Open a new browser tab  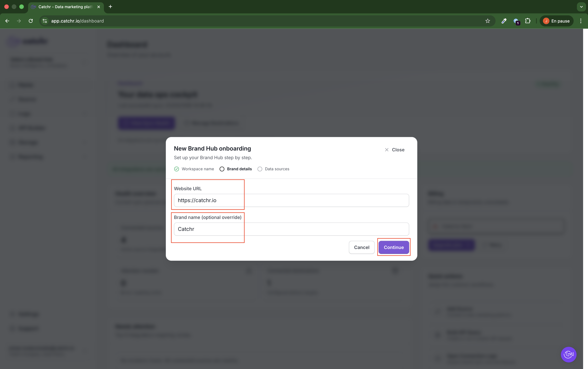(110, 7)
